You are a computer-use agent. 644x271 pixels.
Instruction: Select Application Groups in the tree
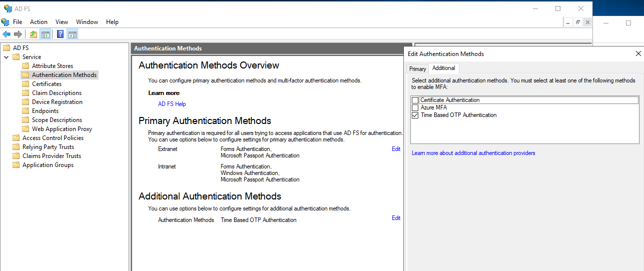coord(48,165)
